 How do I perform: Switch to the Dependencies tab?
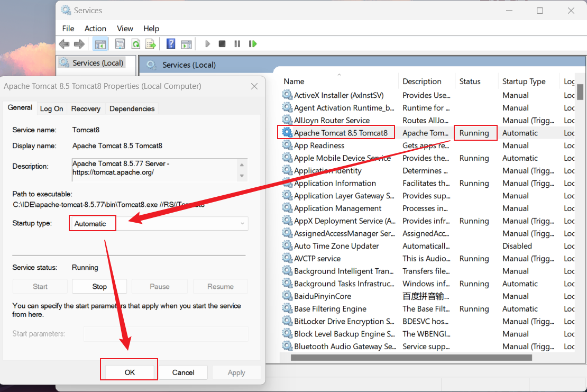click(x=132, y=108)
